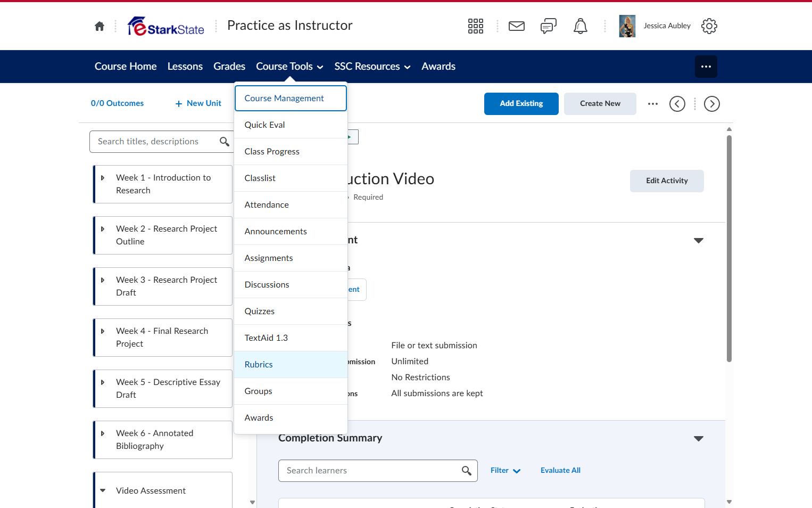The image size is (812, 508).
Task: Click the Search titles, descriptions field
Action: pos(162,142)
